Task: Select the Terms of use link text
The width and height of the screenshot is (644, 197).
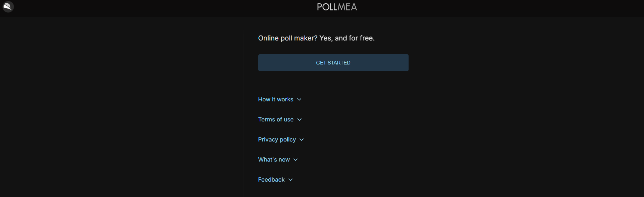Action: (x=276, y=120)
